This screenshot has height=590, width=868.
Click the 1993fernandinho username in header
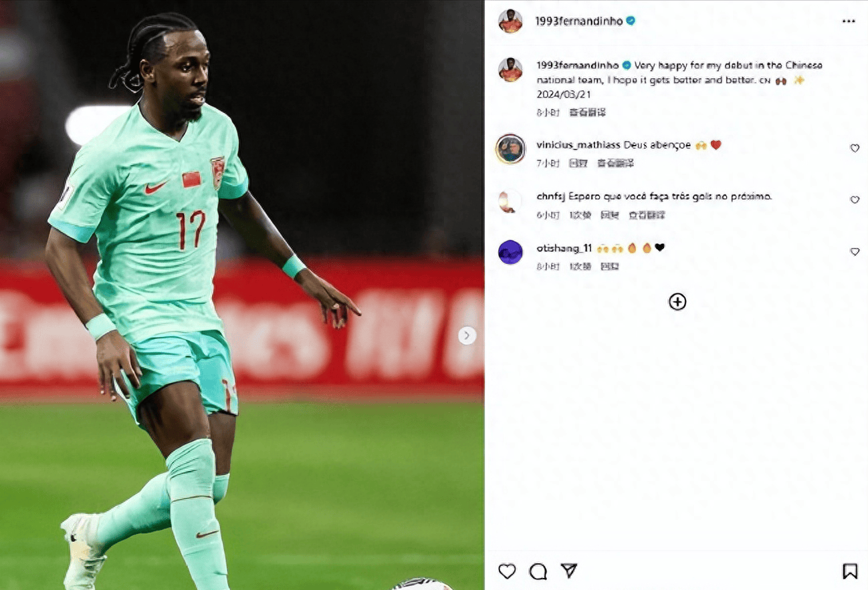point(579,21)
